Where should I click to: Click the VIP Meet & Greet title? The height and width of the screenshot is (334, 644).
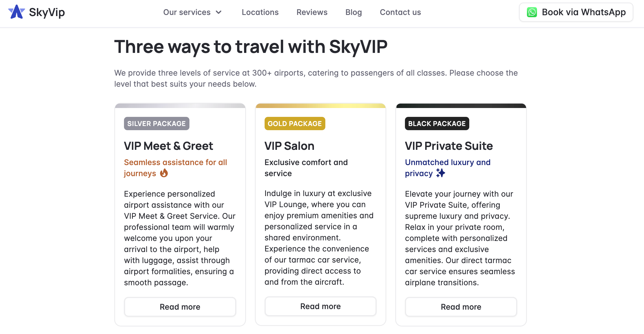tap(168, 146)
